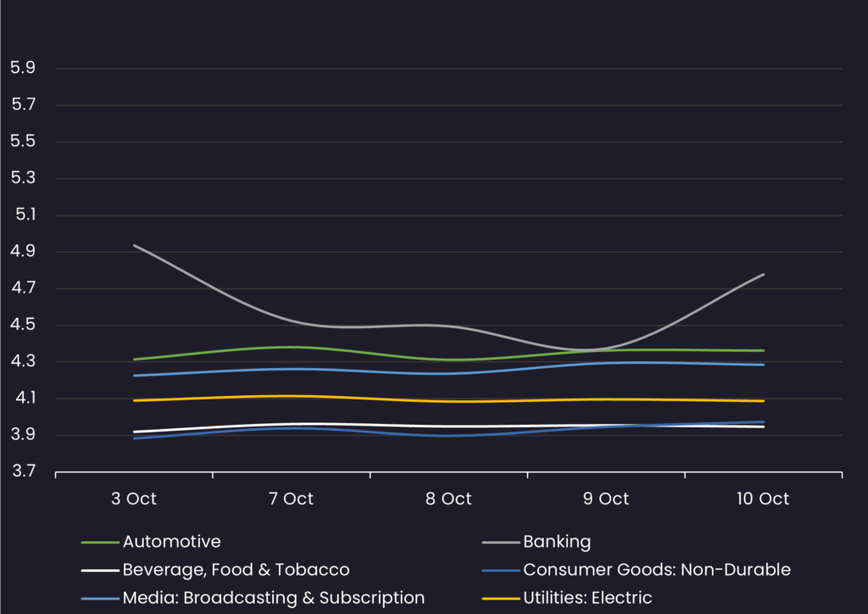Click the dark blue Consumer Goods swatch
Image resolution: width=868 pixels, height=614 pixels.
coord(500,570)
